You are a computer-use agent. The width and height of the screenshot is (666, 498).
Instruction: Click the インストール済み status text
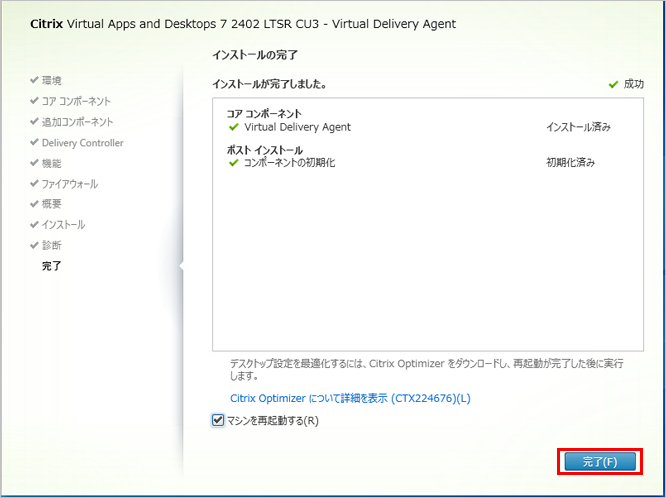[x=578, y=128]
